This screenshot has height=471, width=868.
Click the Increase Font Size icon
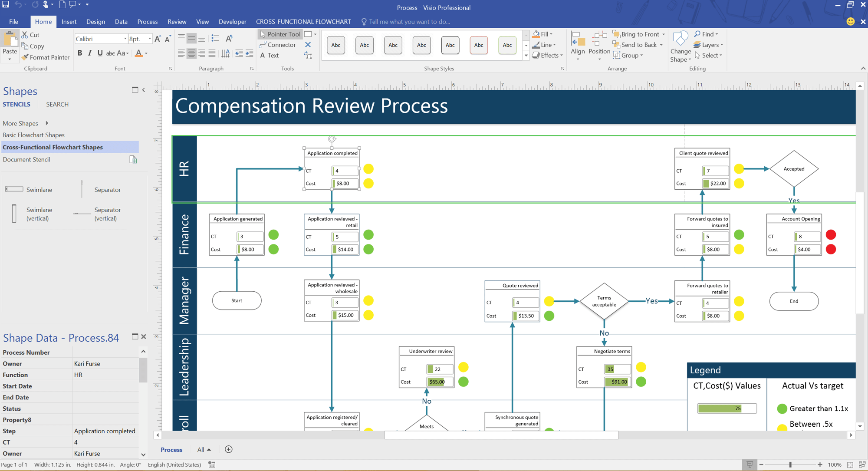[158, 39]
